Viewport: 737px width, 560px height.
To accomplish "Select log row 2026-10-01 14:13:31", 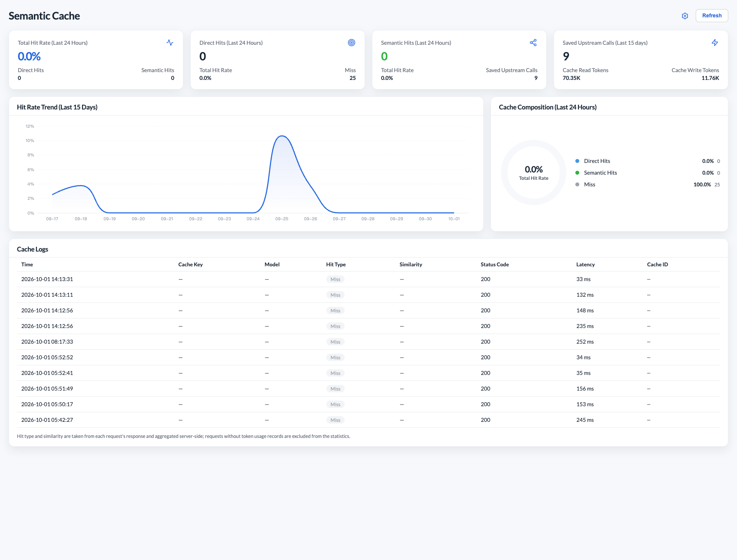I will 368,279.
